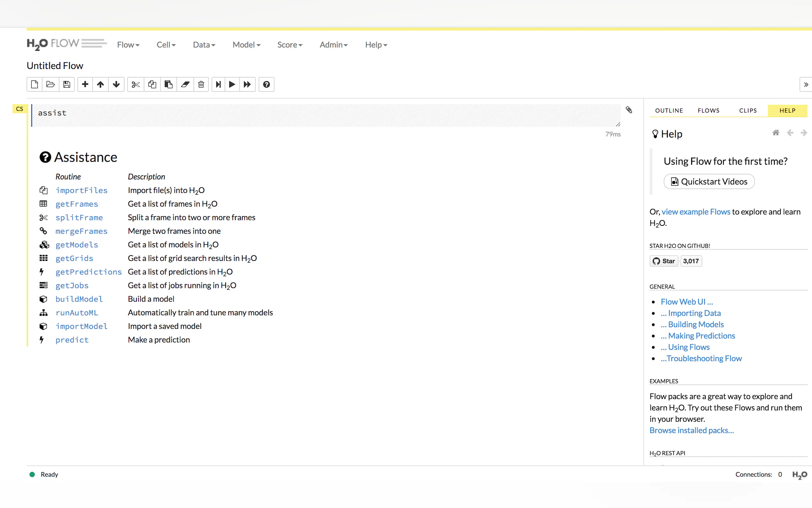
Task: Save the flow using floppy icon
Action: (x=66, y=84)
